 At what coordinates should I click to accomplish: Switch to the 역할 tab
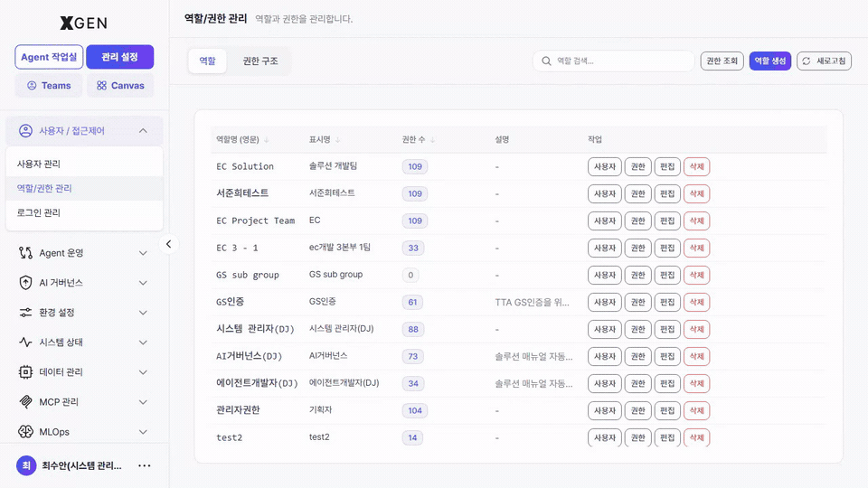point(208,61)
